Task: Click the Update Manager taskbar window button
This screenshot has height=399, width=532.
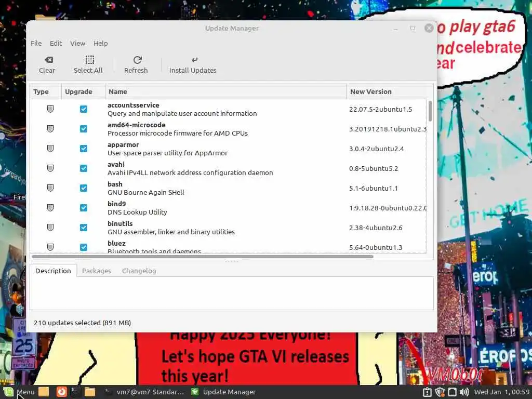Action: (223, 392)
